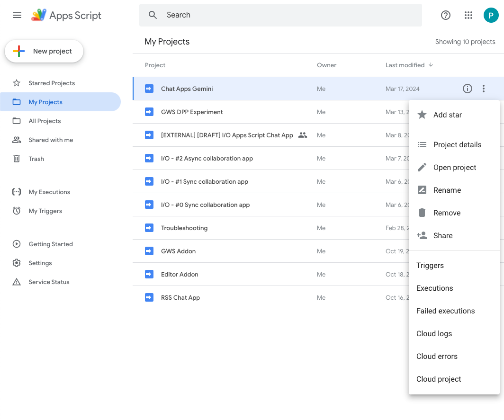Image resolution: width=504 pixels, height=420 pixels.
Task: Select Share in the context menu
Action: (442, 236)
